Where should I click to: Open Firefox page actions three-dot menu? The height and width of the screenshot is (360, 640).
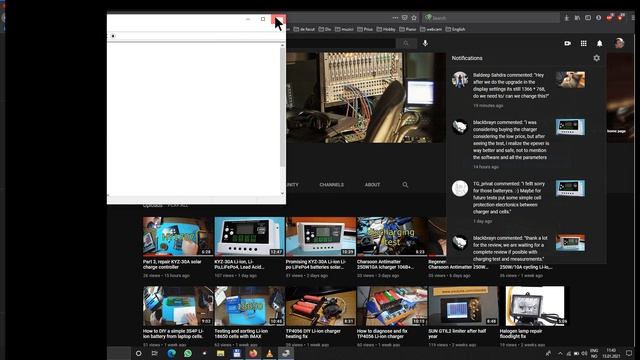pos(395,18)
